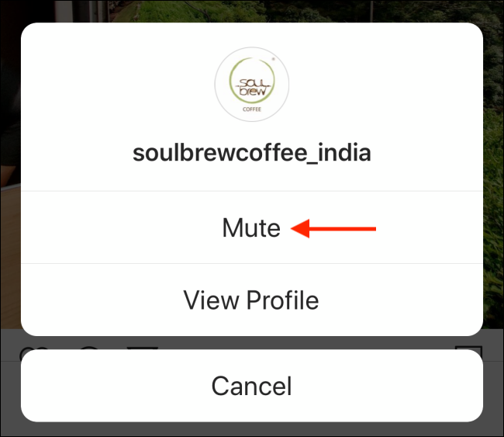The height and width of the screenshot is (437, 504).
Task: Click the red arrow beside Mute
Action: pos(333,229)
